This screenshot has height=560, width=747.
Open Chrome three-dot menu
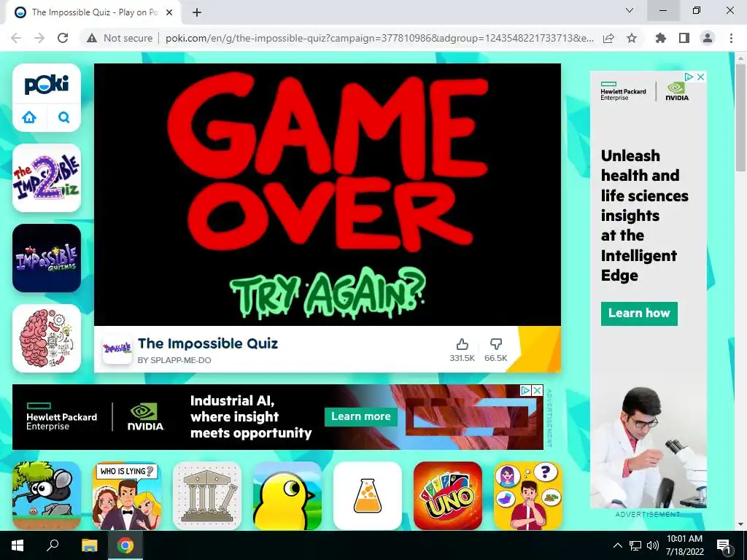[x=731, y=38]
